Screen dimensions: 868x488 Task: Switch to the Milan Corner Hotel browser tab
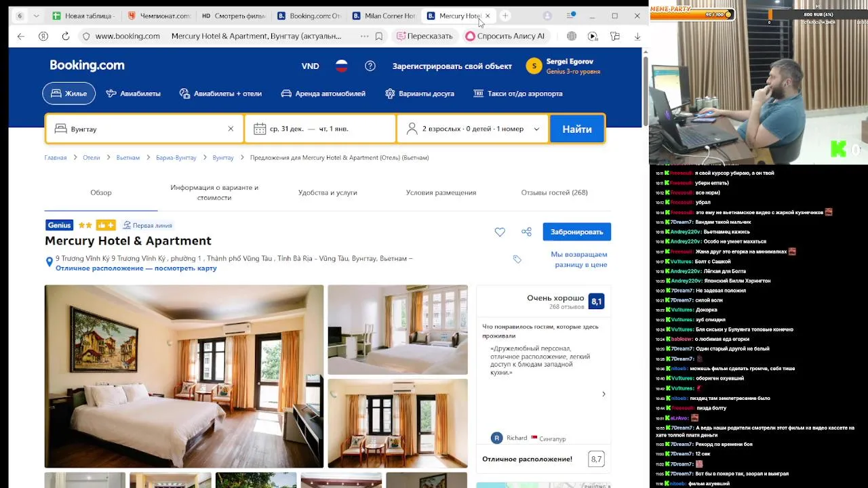click(x=384, y=16)
